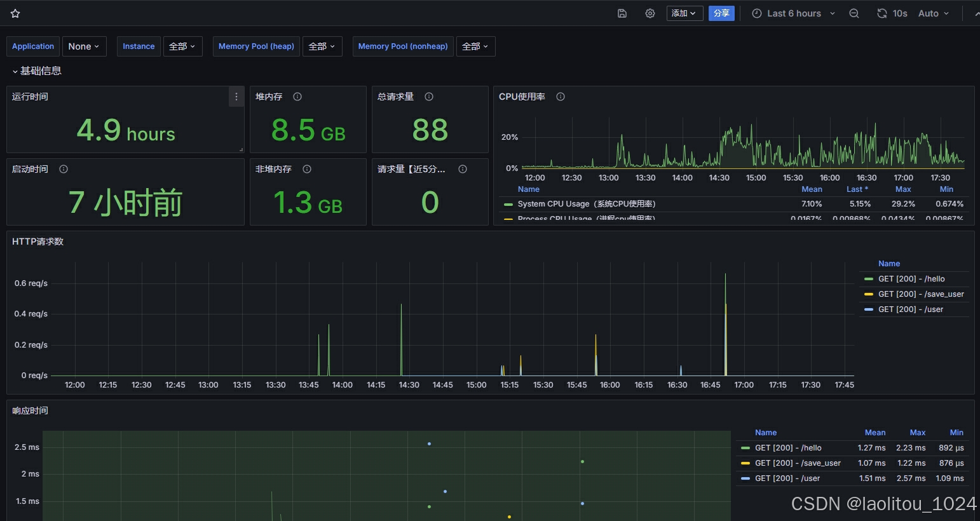This screenshot has height=521, width=980.
Task: Toggle GET [200] - /save_user in 响应时间 legend
Action: point(798,463)
